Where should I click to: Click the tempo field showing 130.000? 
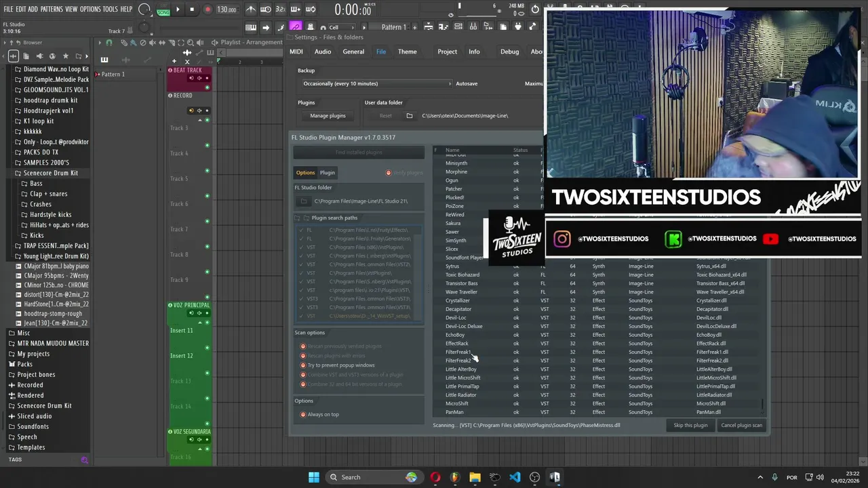tap(226, 10)
